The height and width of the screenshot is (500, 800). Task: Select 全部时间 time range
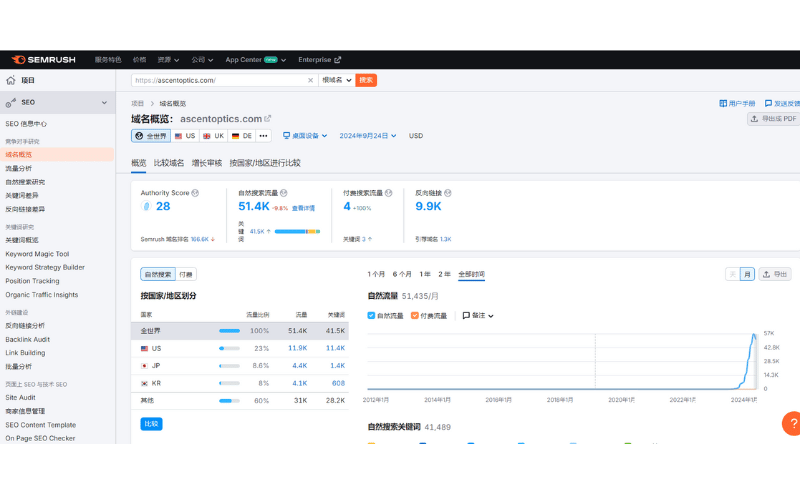[x=471, y=274]
